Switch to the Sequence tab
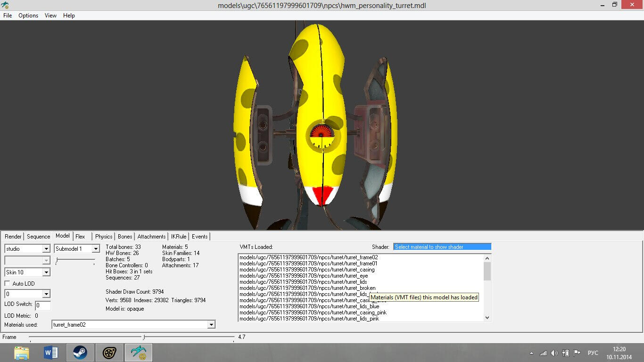Image resolution: width=644 pixels, height=362 pixels. 38,237
